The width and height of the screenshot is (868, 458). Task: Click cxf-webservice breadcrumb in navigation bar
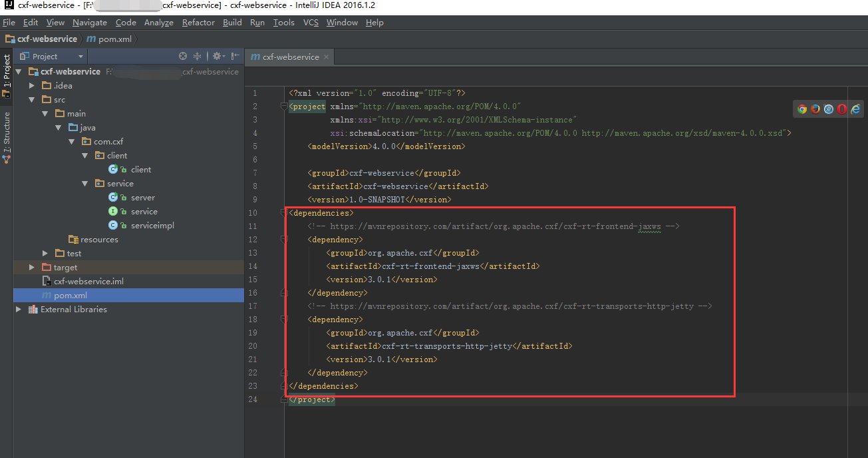tap(41, 39)
